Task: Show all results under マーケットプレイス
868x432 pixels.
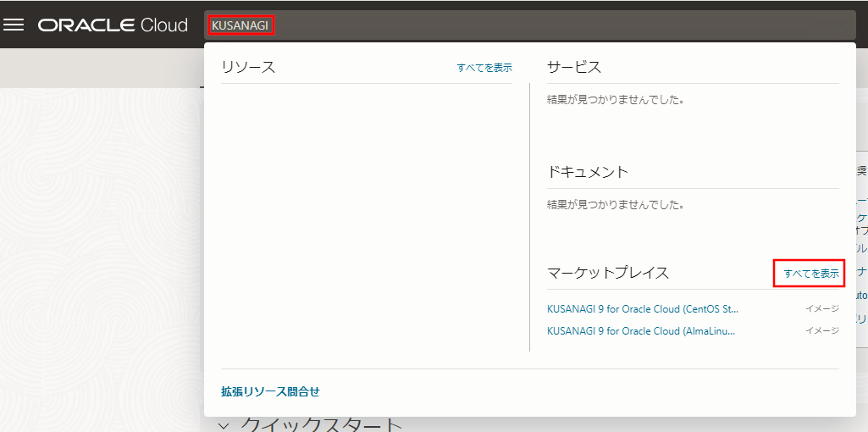Action: [x=811, y=273]
